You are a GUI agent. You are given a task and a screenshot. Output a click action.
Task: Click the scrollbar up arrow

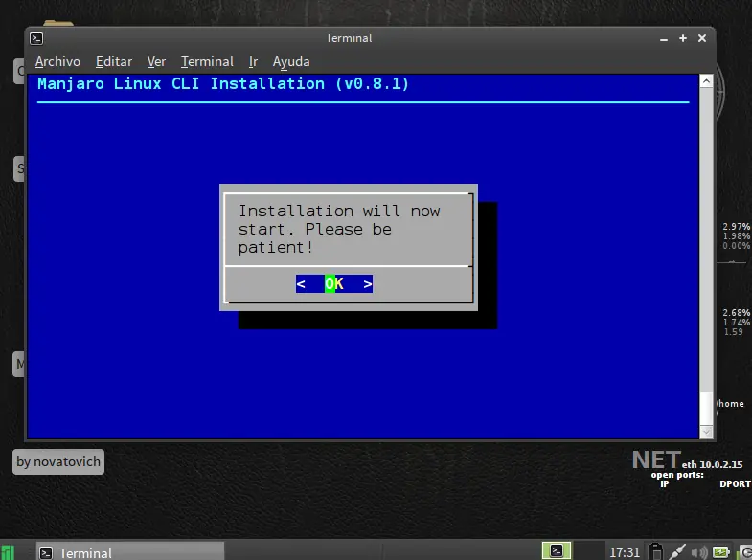pyautogui.click(x=706, y=81)
